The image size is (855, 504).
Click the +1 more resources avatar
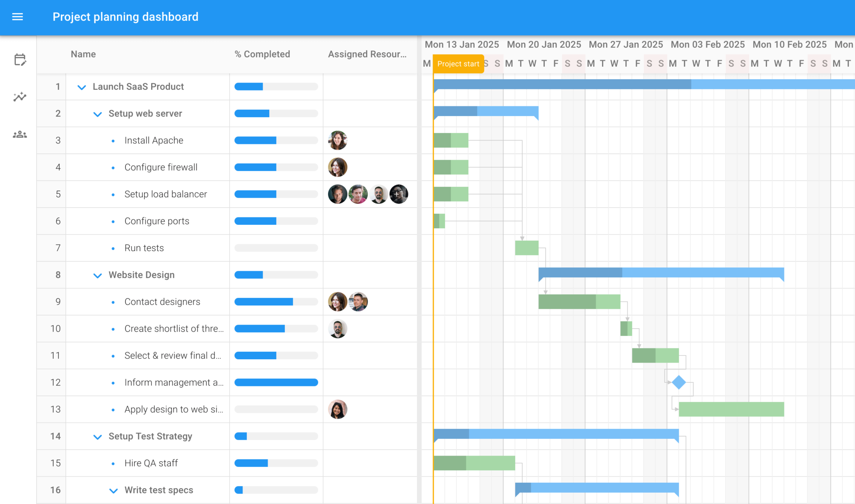pos(399,194)
